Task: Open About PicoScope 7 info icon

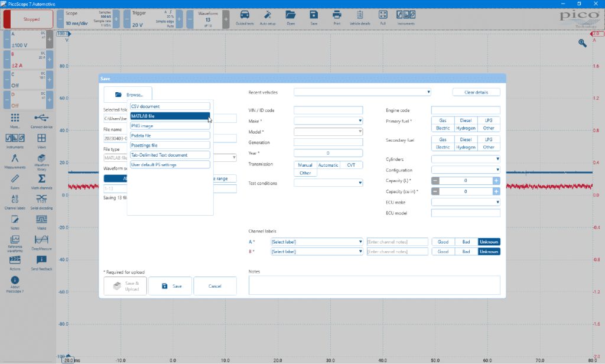Action: click(15, 280)
